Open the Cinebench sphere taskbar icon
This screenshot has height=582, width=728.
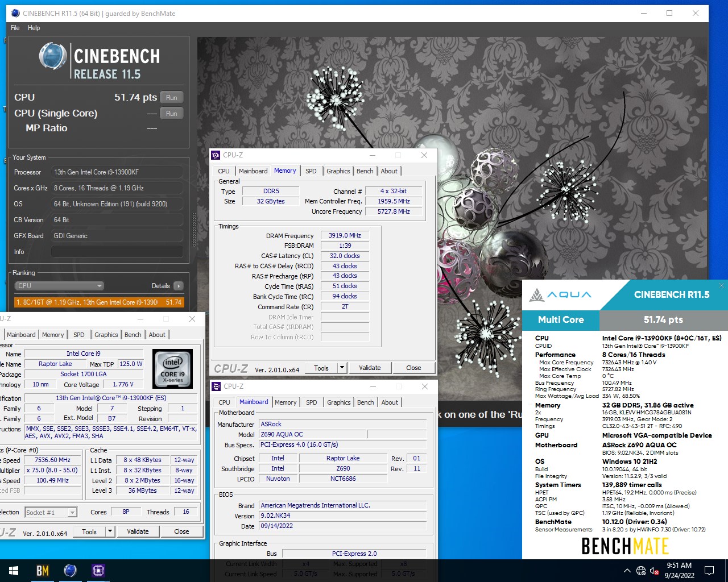click(x=70, y=571)
